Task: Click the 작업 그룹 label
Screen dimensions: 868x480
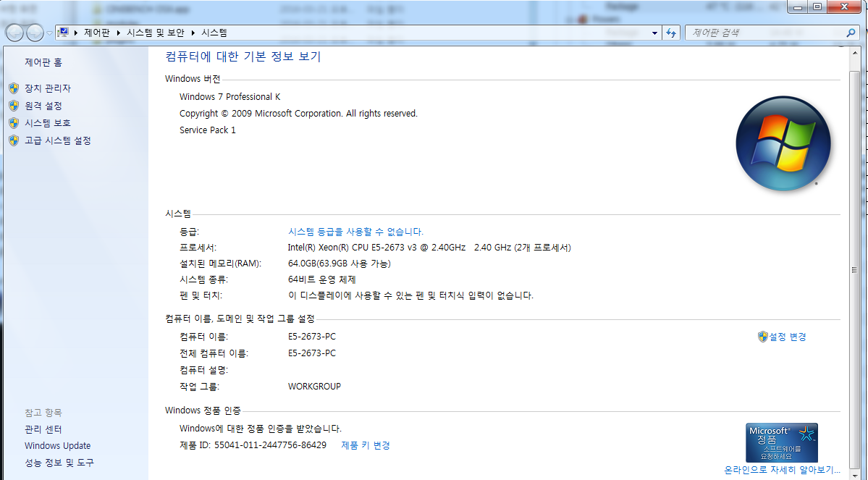Action: click(199, 387)
